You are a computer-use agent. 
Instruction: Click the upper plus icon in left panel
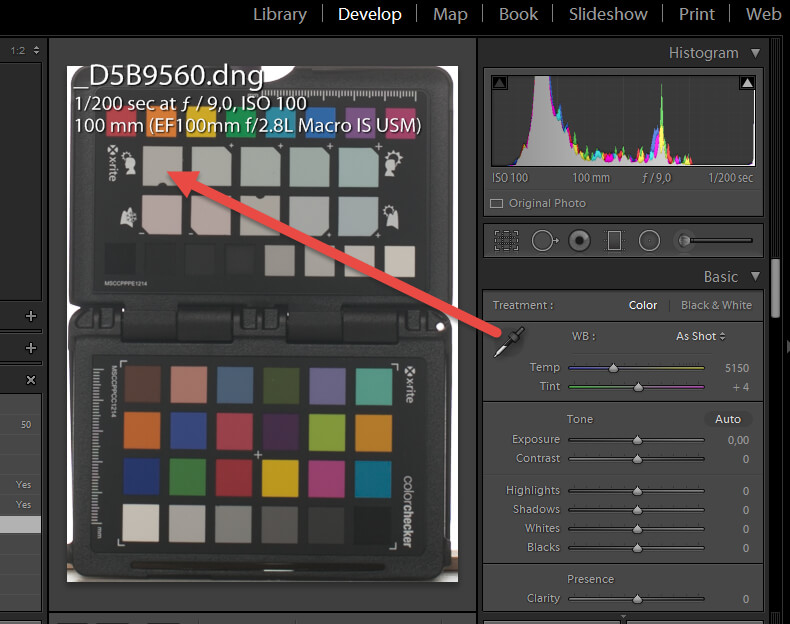[x=31, y=316]
